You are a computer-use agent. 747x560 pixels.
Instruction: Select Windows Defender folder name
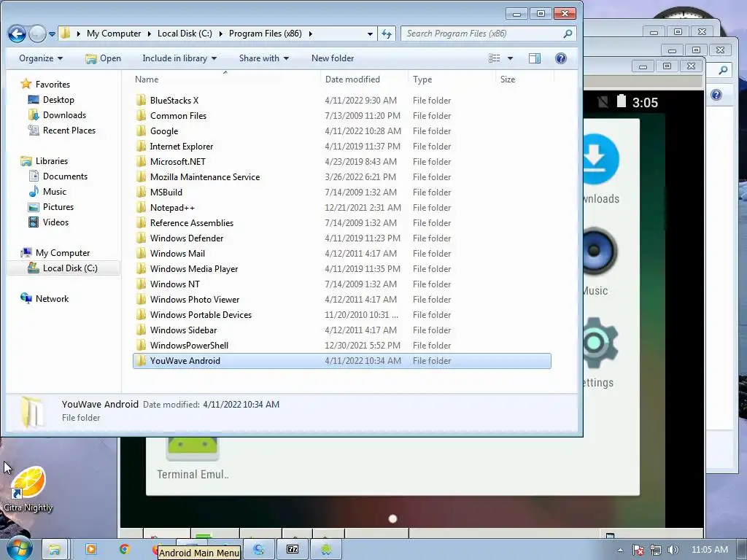(186, 238)
